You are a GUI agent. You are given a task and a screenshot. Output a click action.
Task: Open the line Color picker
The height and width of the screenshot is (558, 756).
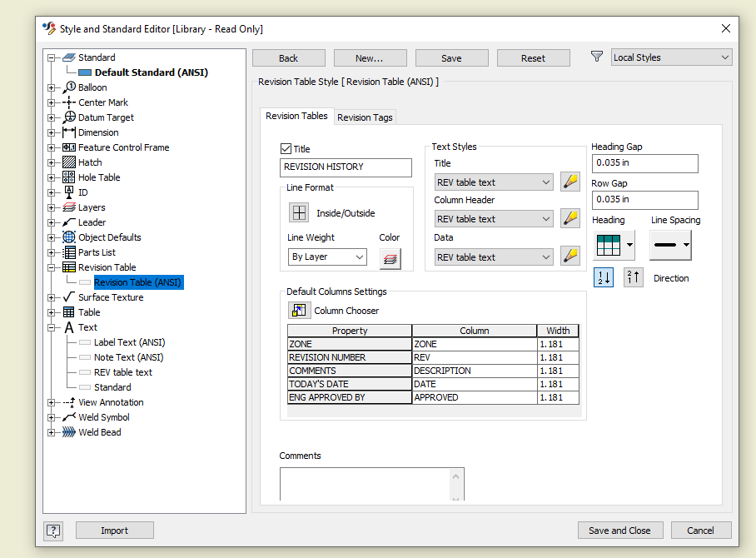[389, 257]
